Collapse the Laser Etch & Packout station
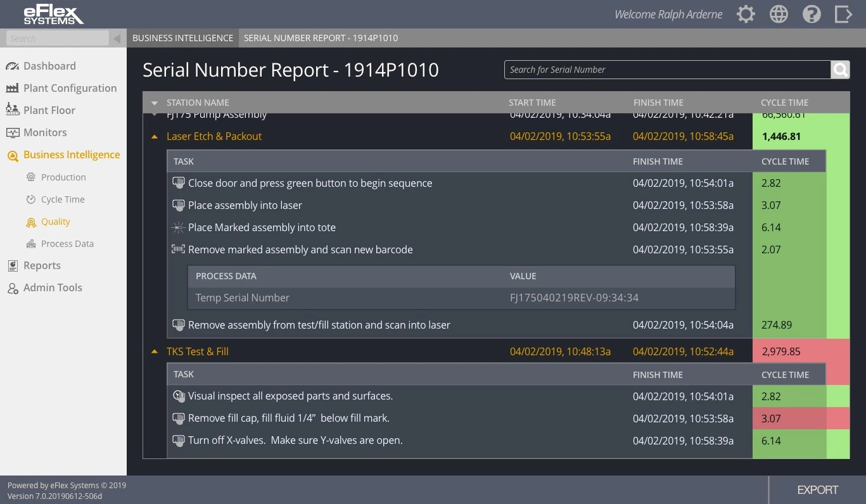866x504 pixels. pyautogui.click(x=155, y=137)
